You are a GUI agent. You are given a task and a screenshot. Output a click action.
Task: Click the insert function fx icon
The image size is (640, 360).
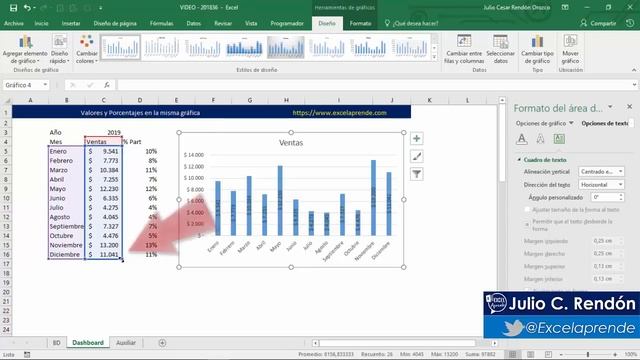pos(107,85)
